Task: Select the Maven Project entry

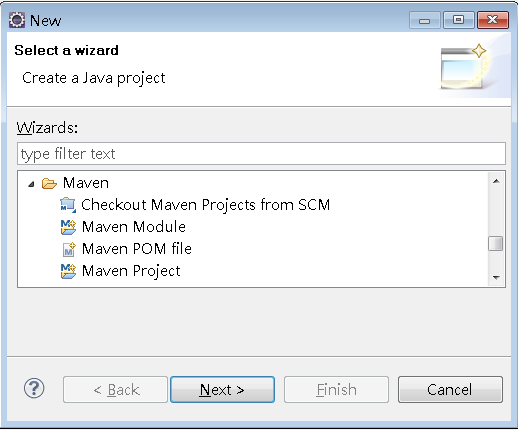Action: pos(131,271)
